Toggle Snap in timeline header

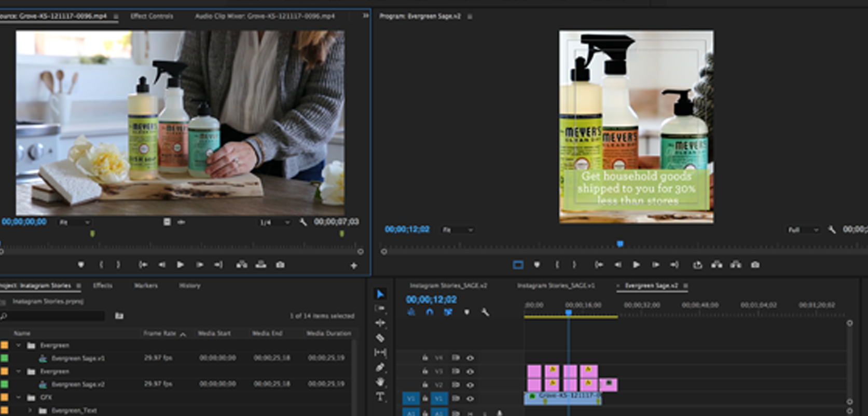[x=430, y=312]
